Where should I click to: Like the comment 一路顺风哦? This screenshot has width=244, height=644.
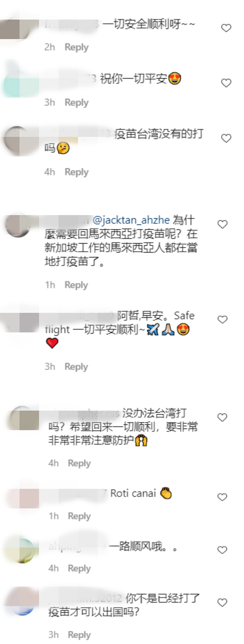point(222,550)
